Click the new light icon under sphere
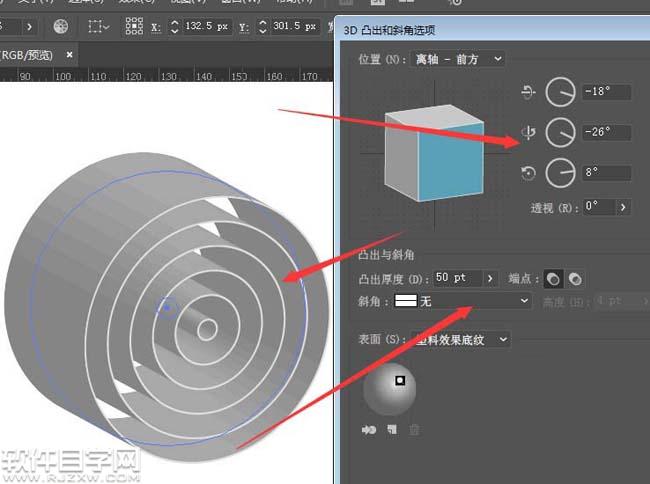The image size is (650, 484). tap(393, 431)
